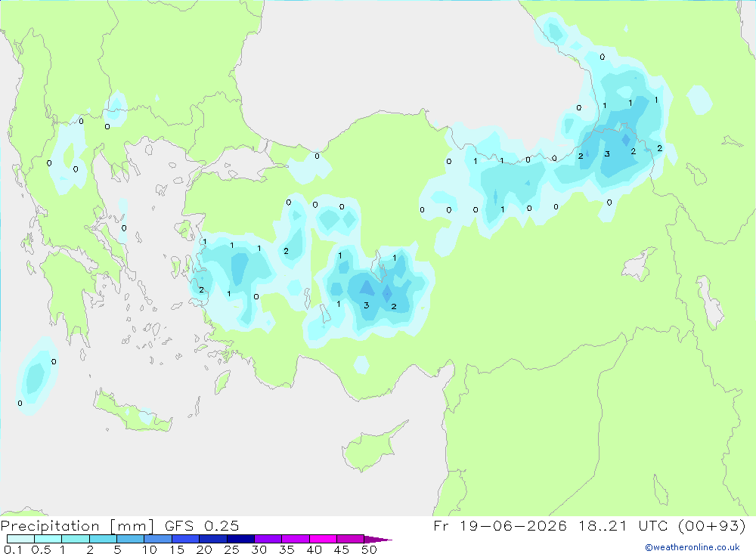The height and width of the screenshot is (554, 756).
Task: Click the 45–50 mm legend color swatch
Action: tap(351, 539)
